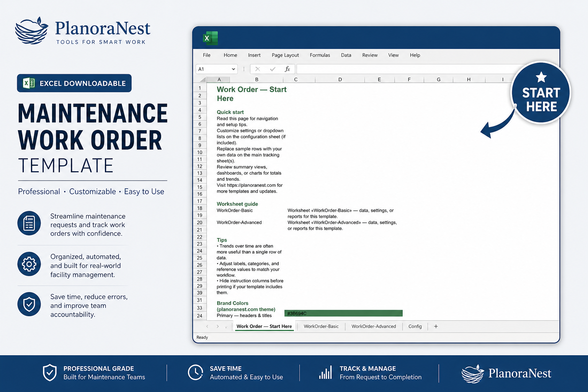Click the PlanoraNest logo in footer
The width and height of the screenshot is (588, 392).
tap(506, 374)
